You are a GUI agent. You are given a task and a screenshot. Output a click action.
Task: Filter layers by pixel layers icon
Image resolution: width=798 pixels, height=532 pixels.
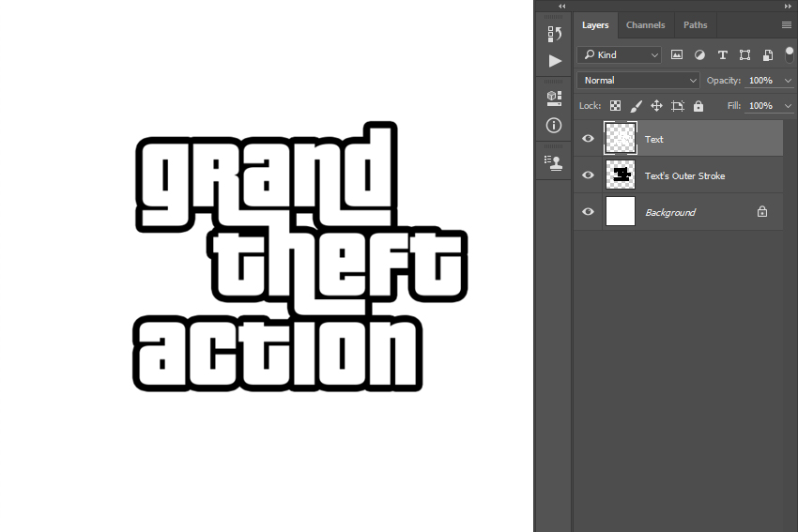677,55
